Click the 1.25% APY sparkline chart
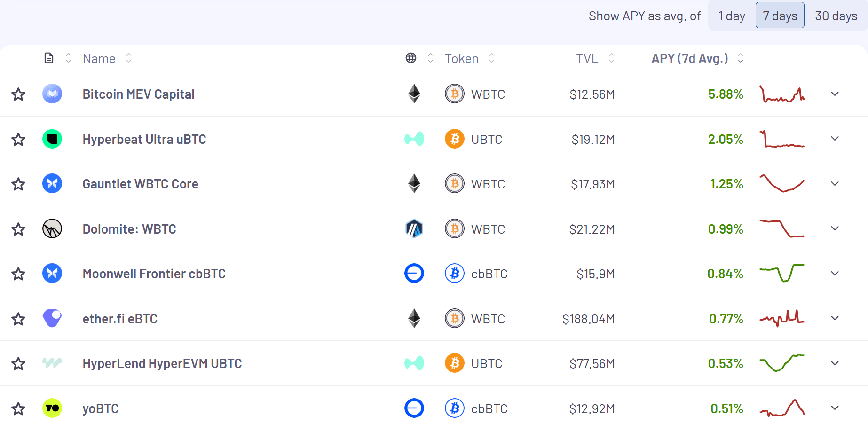The image size is (868, 424). 782,183
